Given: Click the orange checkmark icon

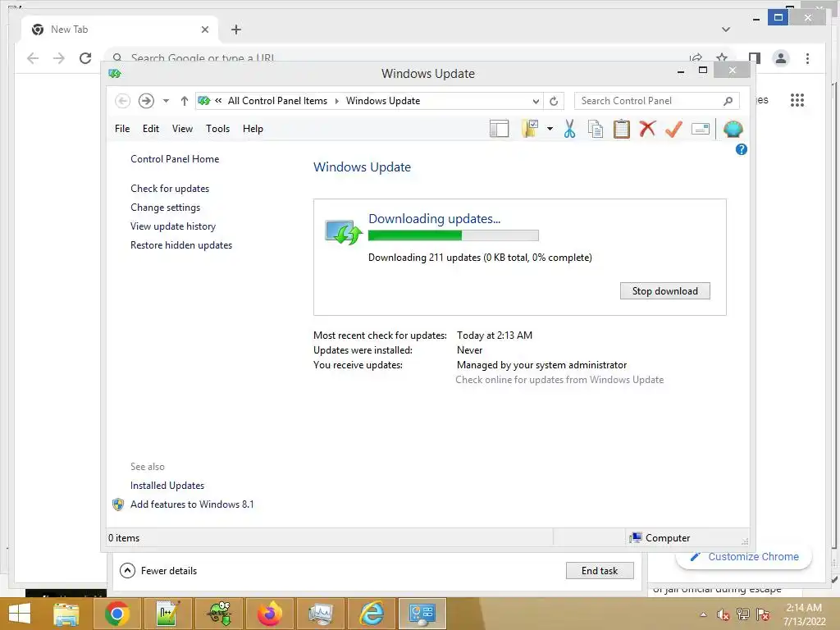Looking at the screenshot, I should [673, 129].
